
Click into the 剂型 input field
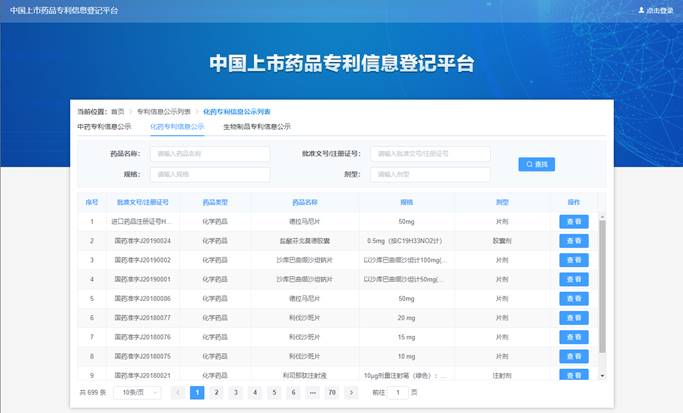pos(430,174)
